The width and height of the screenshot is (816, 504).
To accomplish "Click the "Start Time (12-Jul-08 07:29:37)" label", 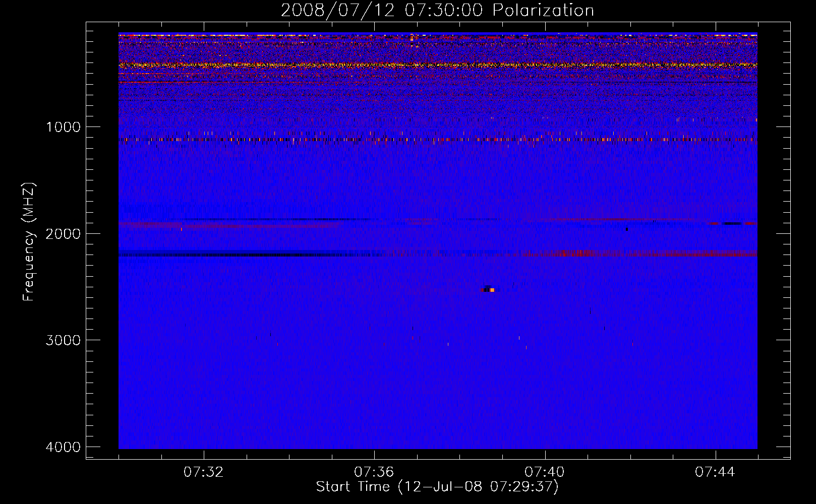I will (x=437, y=487).
